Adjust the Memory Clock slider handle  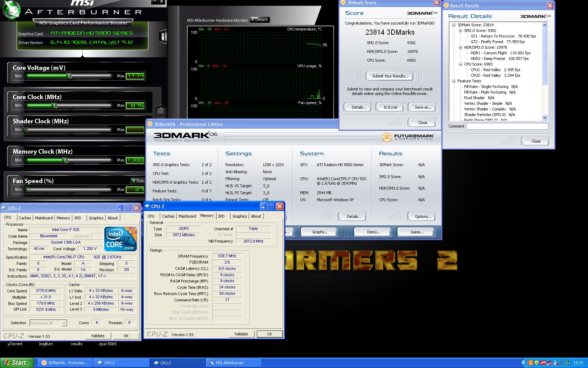point(65,160)
